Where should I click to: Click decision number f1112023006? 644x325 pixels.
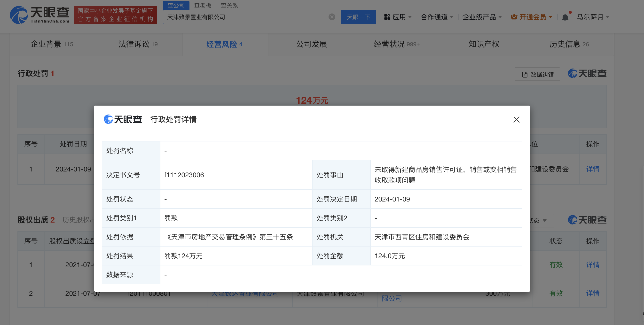pos(184,175)
